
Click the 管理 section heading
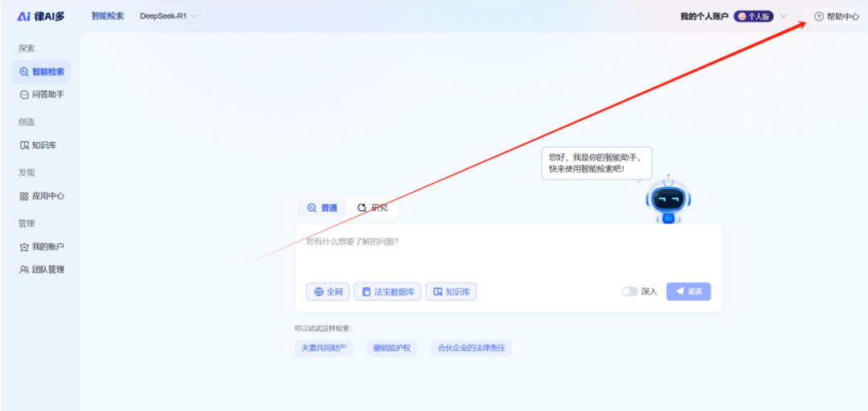(27, 223)
